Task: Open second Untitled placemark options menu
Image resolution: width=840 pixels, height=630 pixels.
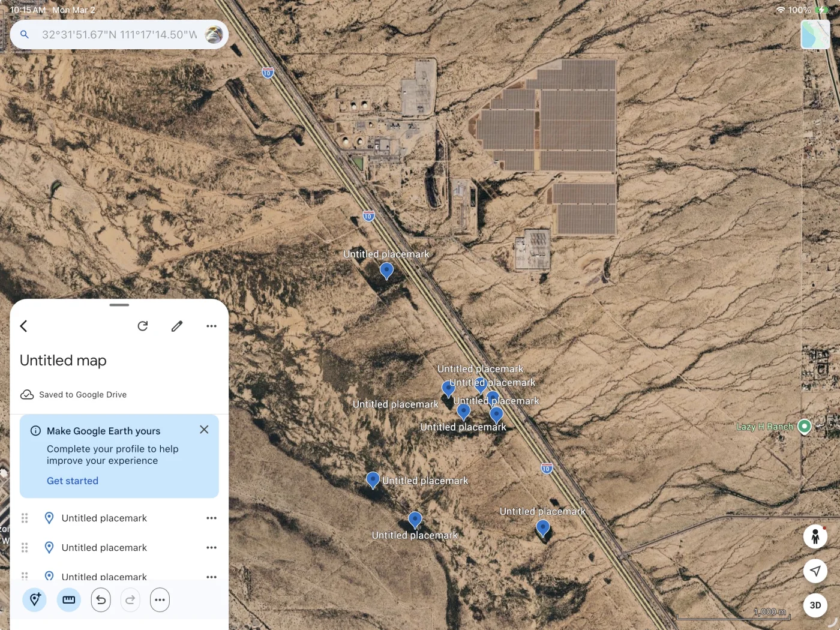Action: point(211,547)
